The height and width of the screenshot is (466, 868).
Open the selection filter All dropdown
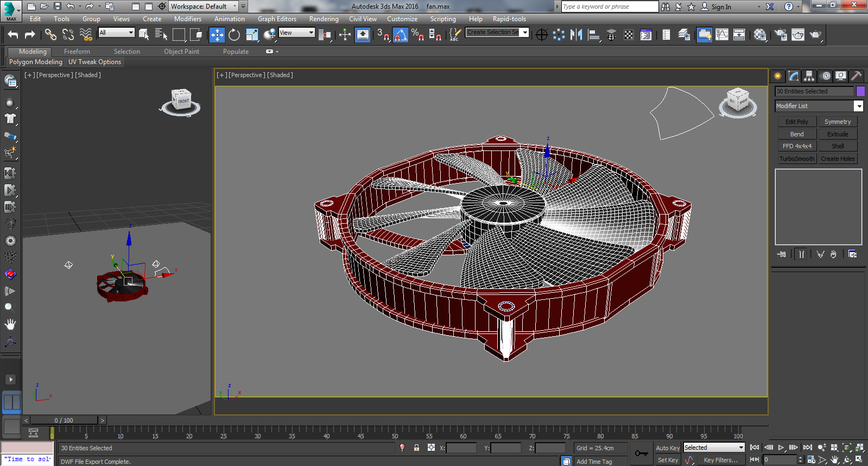click(x=116, y=33)
